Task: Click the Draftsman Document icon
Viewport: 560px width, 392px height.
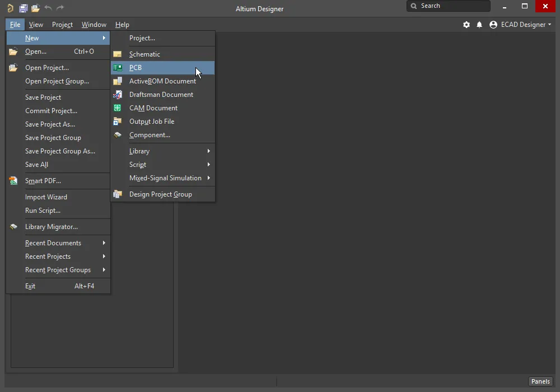Action: pos(118,95)
